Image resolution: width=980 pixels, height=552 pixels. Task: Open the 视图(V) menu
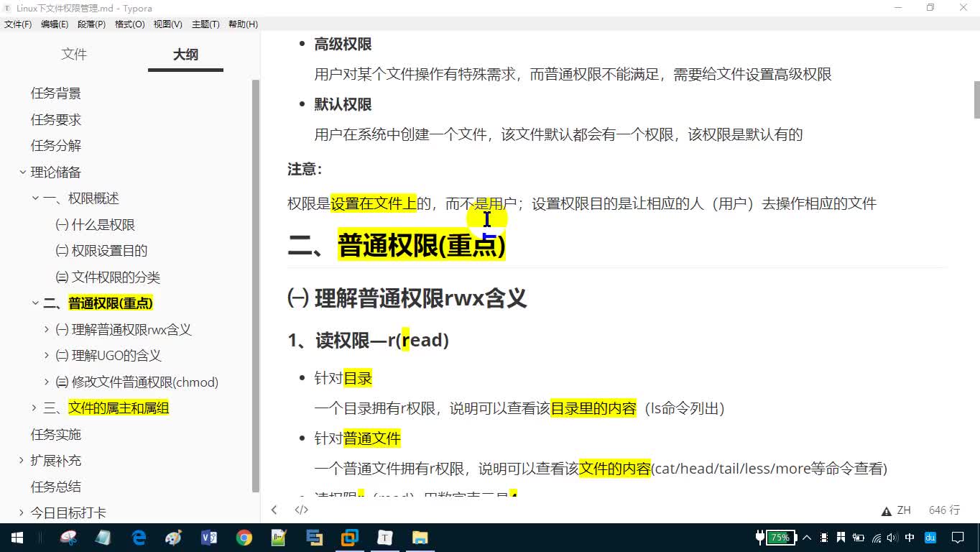pos(167,24)
